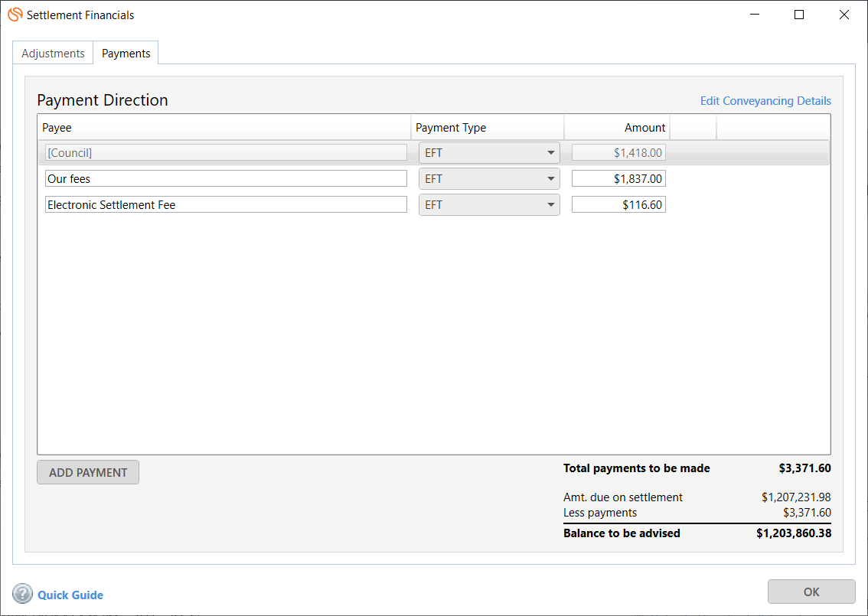Click the Payee column header
The image size is (868, 616).
pos(224,128)
